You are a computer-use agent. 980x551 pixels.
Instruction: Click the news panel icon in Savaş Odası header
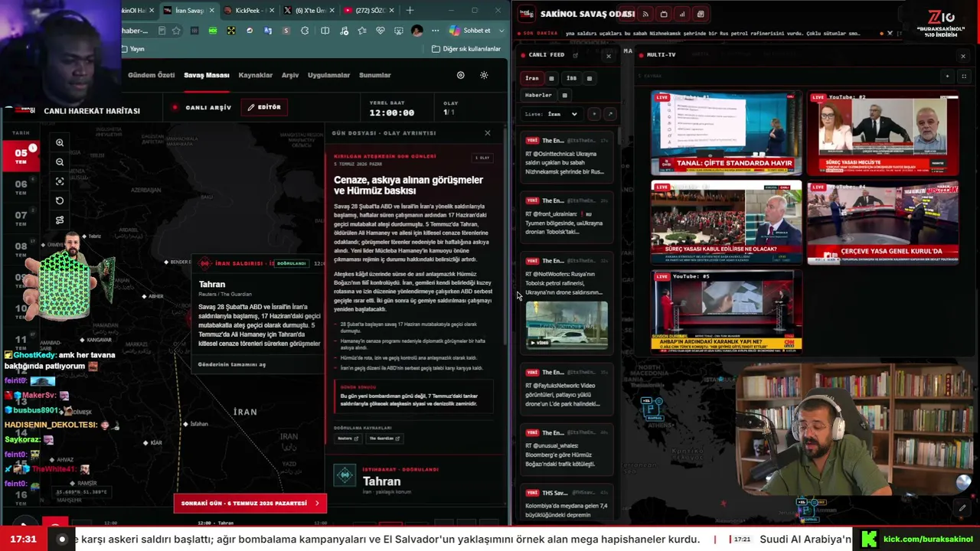tap(701, 14)
